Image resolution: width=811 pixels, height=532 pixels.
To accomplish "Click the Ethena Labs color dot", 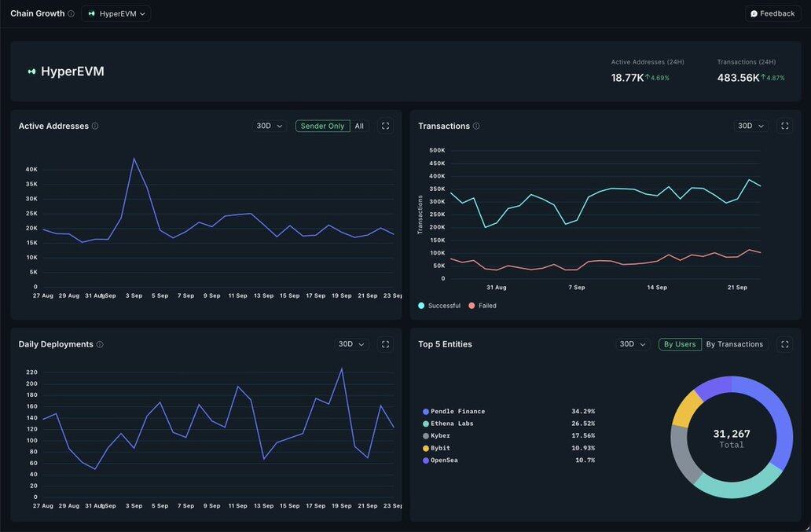I will [x=426, y=424].
